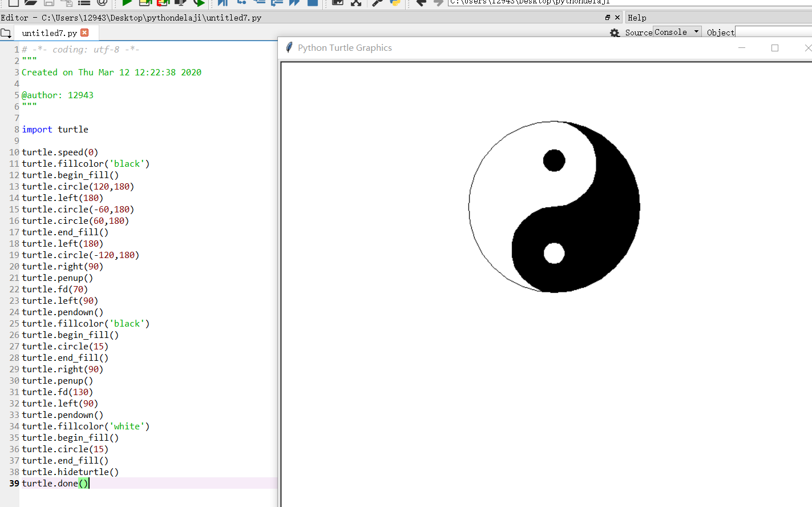Image resolution: width=812 pixels, height=507 pixels.
Task: Minimize the Python Turtle Graphics window
Action: (742, 48)
